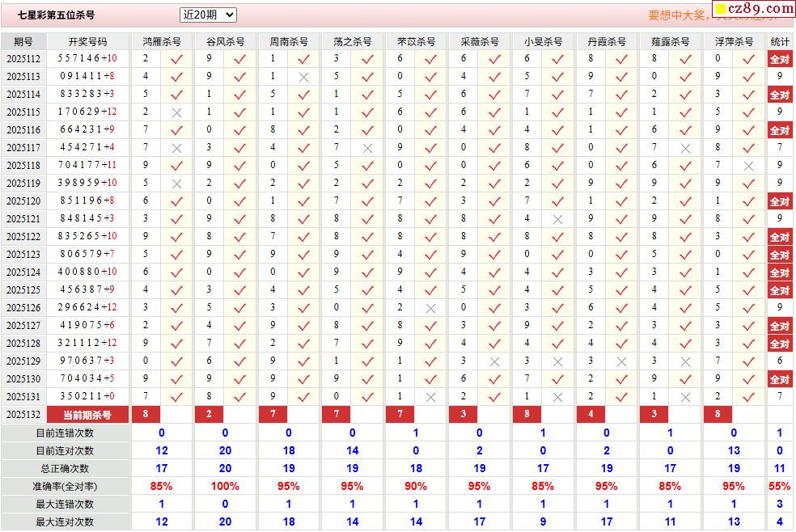Click the 全对 badge for issue 2025116
The width and height of the screenshot is (796, 532).
tap(780, 130)
